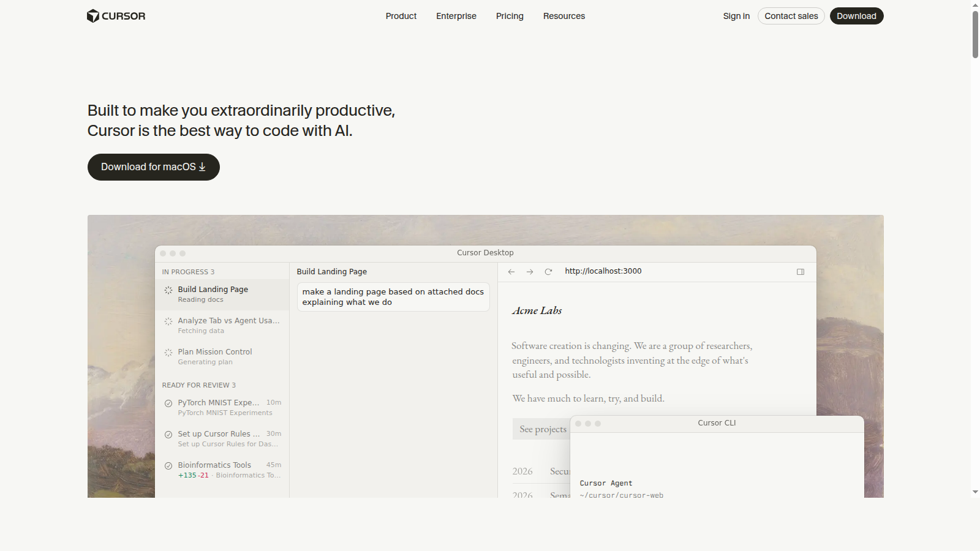Image resolution: width=980 pixels, height=551 pixels.
Task: Click the See projects button
Action: click(x=541, y=429)
